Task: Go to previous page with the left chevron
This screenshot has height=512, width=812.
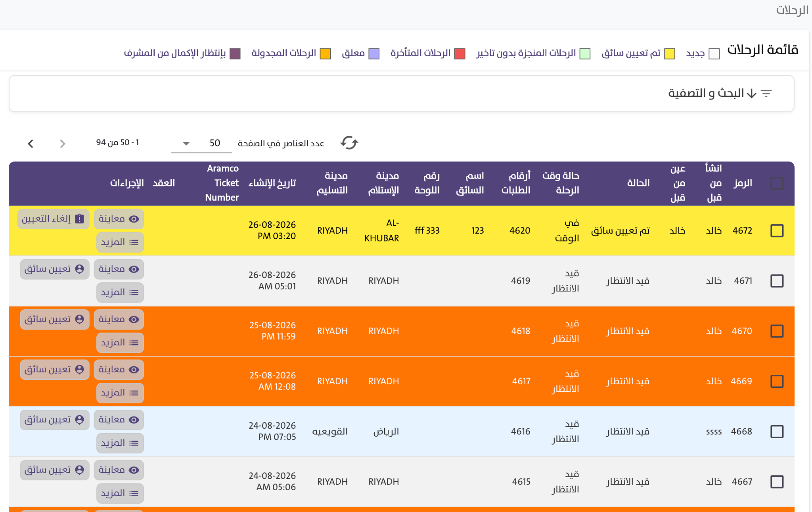Action: pos(31,143)
